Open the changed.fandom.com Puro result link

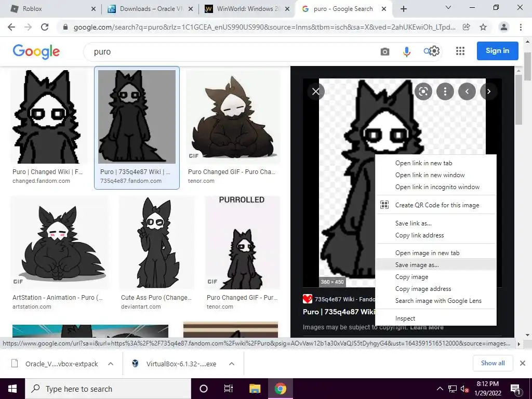pos(48,176)
